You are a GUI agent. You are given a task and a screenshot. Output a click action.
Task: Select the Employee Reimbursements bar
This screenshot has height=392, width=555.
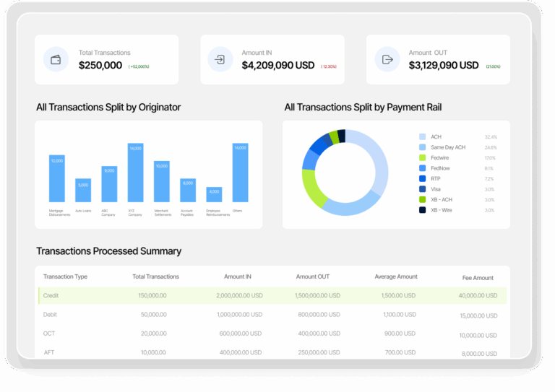click(214, 194)
